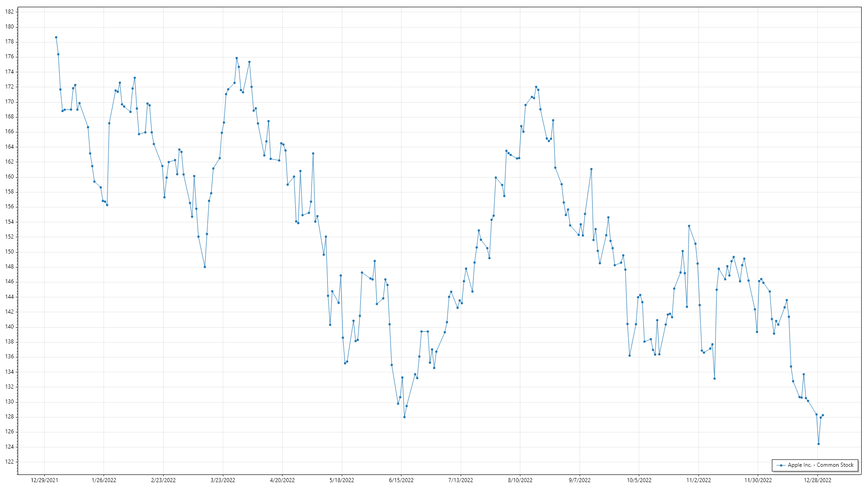Click the 150 y-axis label
Screen dimensions: 868x488
(x=9, y=252)
